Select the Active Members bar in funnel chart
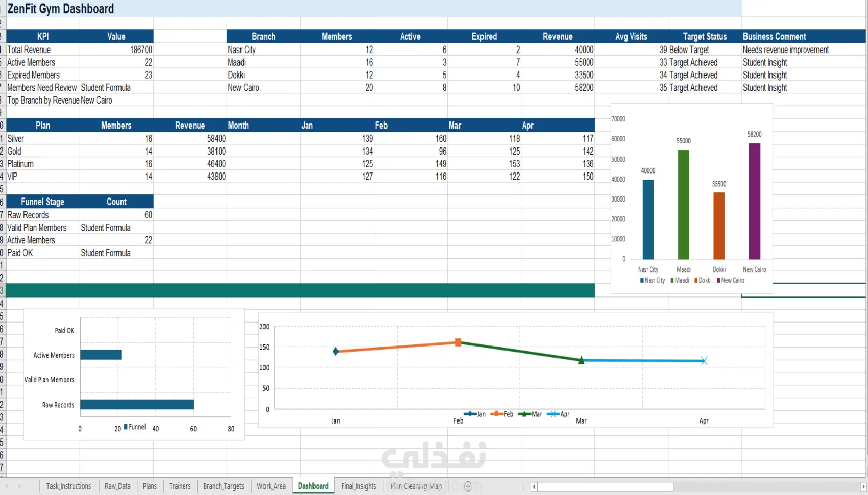 101,354
